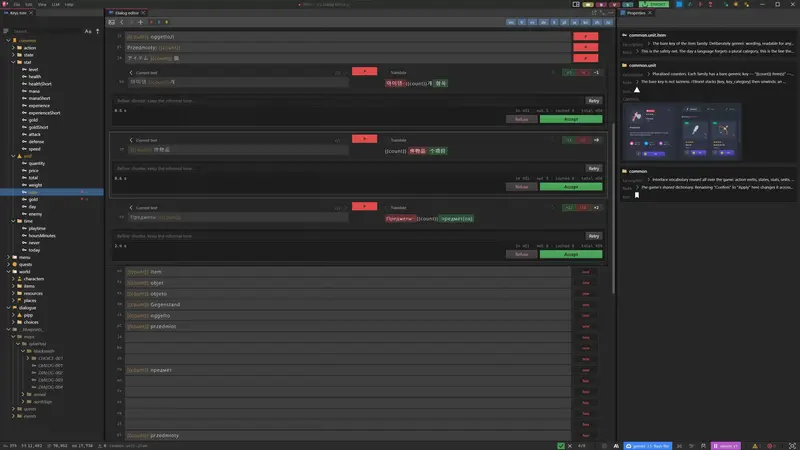This screenshot has height=450, width=800.
Task: Select the weight key in tree
Action: click(35, 185)
